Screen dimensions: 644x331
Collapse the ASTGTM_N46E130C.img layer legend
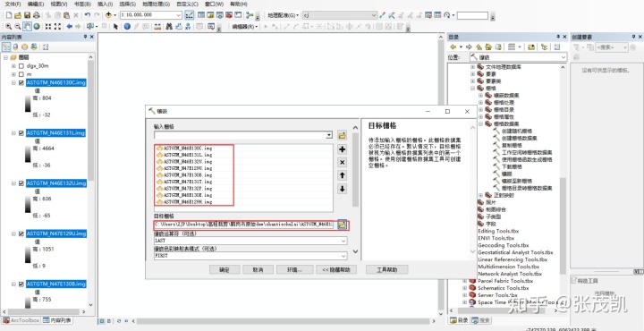tap(13, 82)
